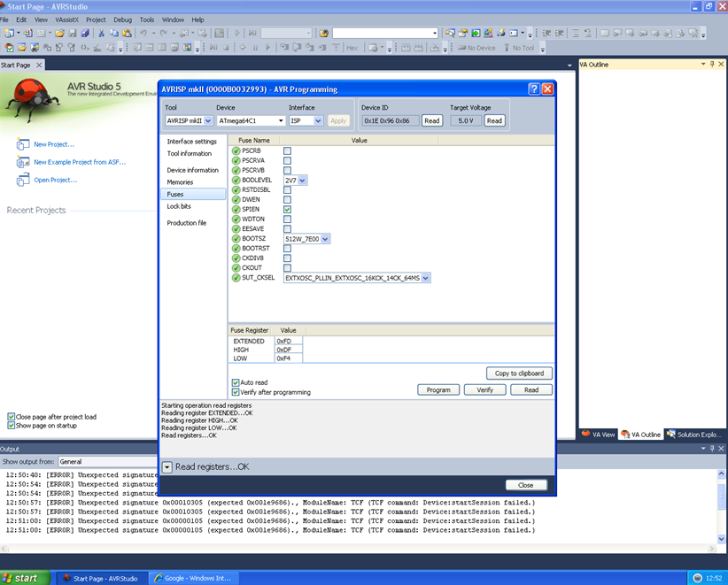
Task: Click the Output panel horizontal scrollbar
Action: 358,549
